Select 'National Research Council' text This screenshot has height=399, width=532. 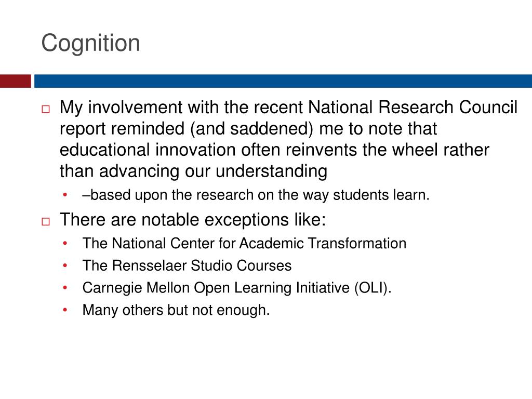[413, 107]
